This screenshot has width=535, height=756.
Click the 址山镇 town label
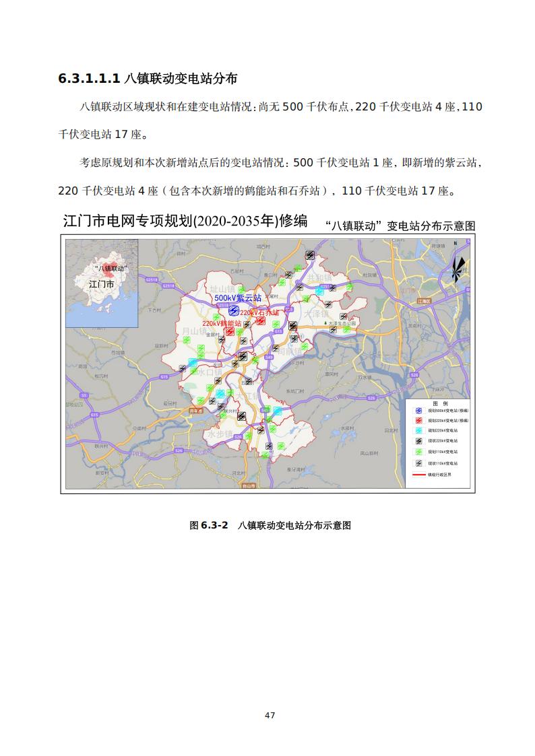click(x=222, y=289)
